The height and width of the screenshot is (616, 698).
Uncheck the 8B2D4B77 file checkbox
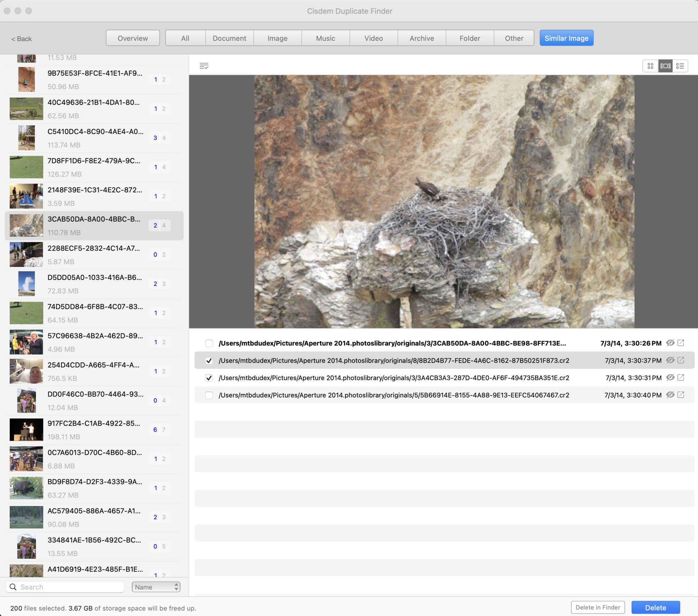pos(209,361)
